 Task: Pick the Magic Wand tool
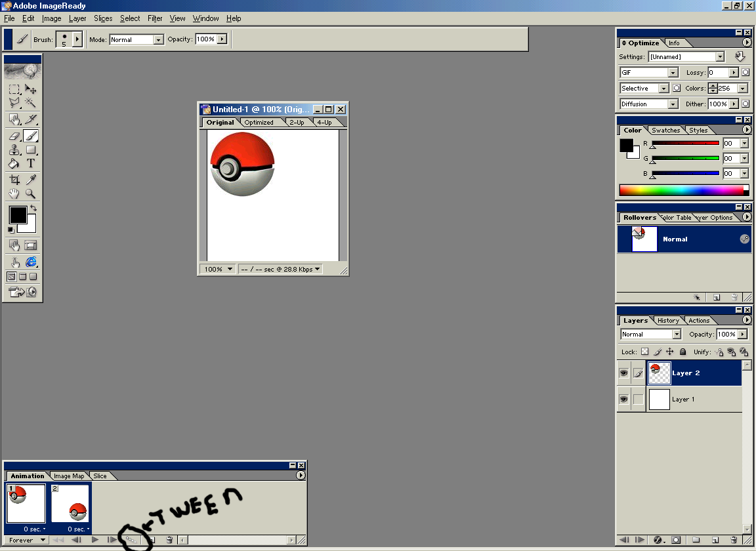coord(30,102)
